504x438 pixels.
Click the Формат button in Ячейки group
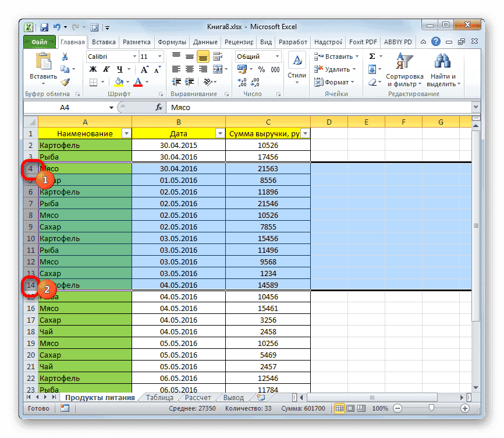click(337, 82)
